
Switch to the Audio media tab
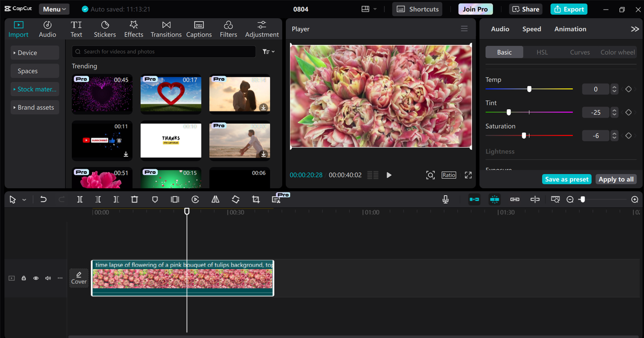point(47,29)
